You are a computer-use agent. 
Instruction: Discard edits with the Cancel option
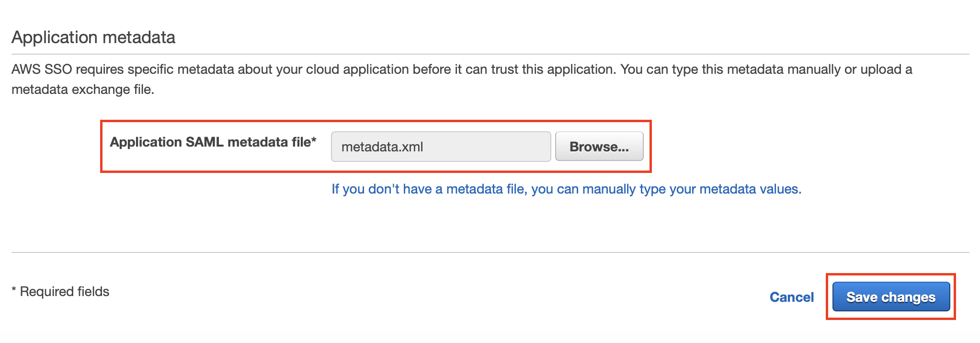[792, 297]
